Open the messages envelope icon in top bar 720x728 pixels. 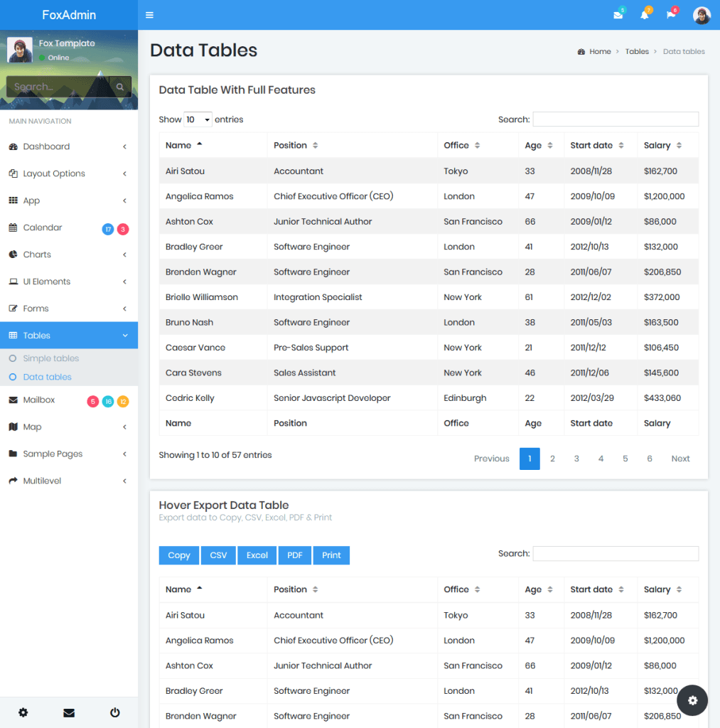pos(618,14)
